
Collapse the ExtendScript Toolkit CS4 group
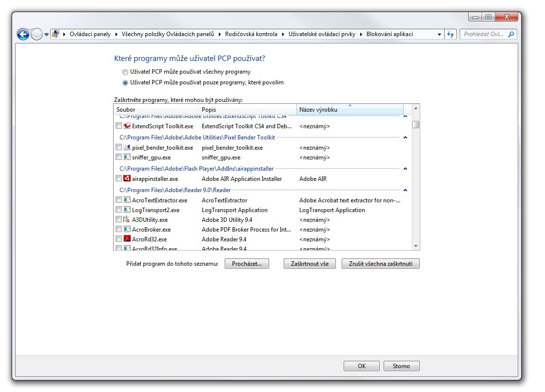tap(405, 117)
